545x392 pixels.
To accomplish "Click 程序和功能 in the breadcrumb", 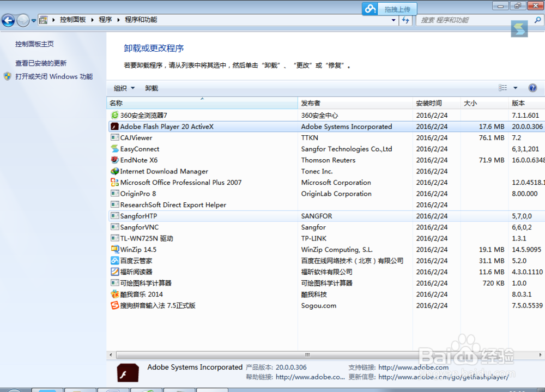I will point(141,20).
